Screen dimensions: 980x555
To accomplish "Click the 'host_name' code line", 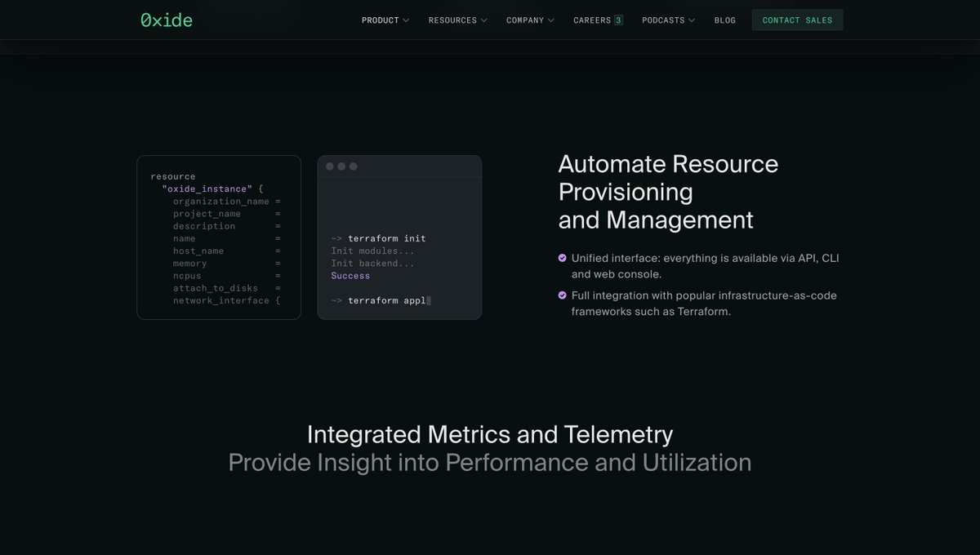I will pyautogui.click(x=227, y=251).
